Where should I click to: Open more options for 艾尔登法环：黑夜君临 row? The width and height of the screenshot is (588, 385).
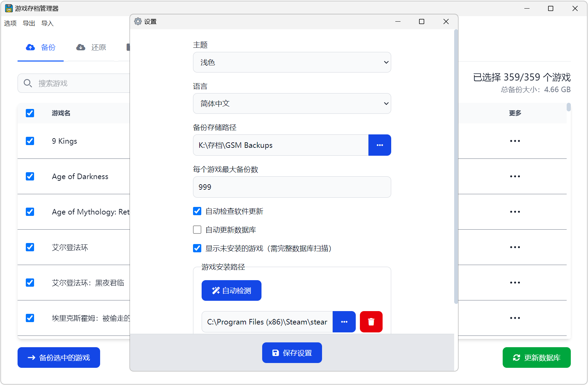tap(515, 283)
